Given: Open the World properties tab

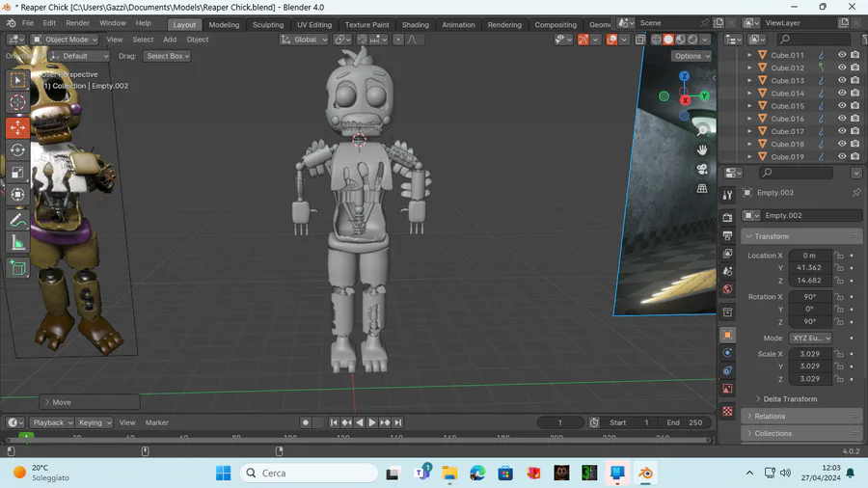Looking at the screenshot, I should click(727, 288).
